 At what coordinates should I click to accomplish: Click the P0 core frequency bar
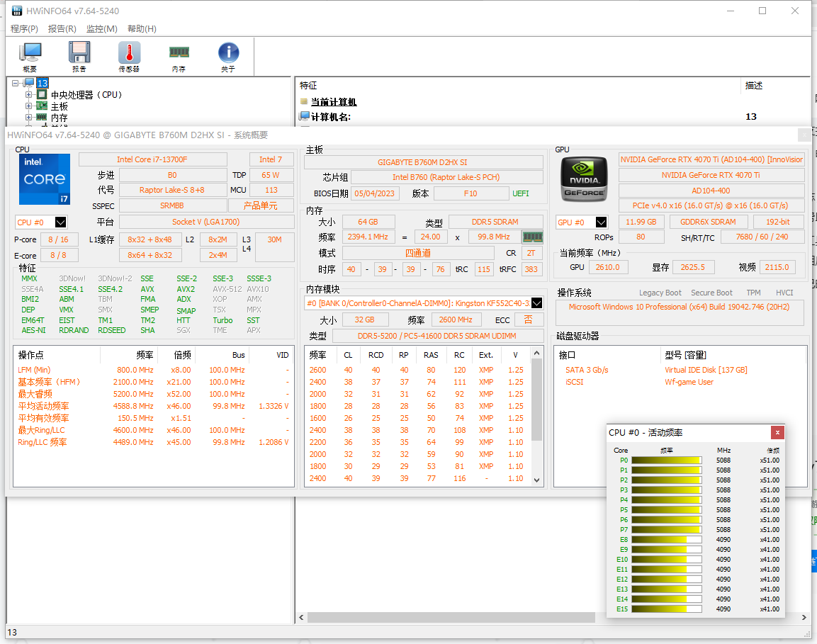point(666,460)
